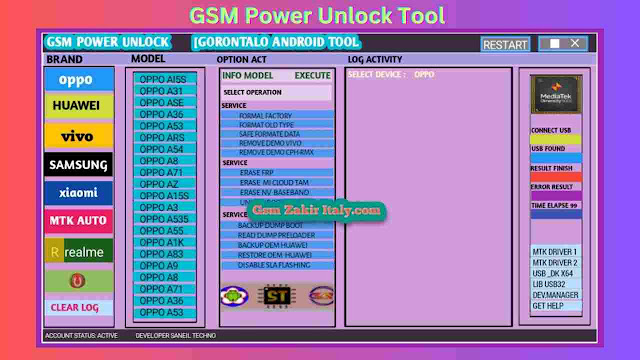Select model OPPO A83

165,254
